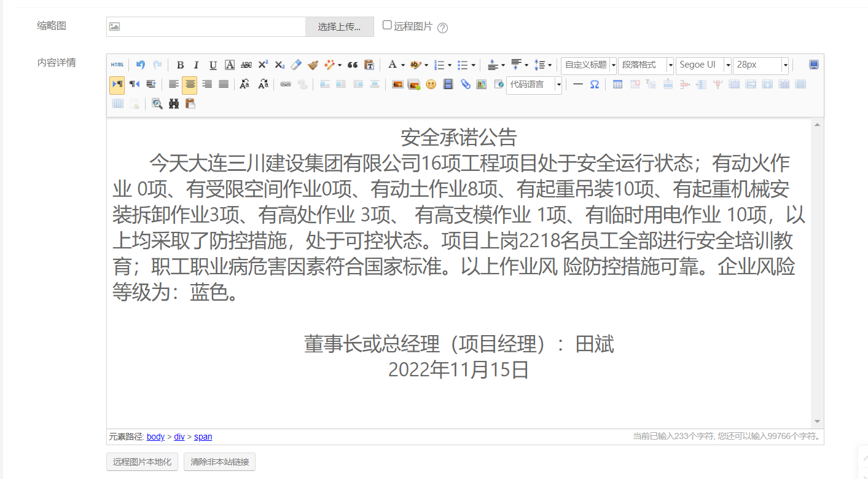Switch editor to HTML source mode

[117, 65]
